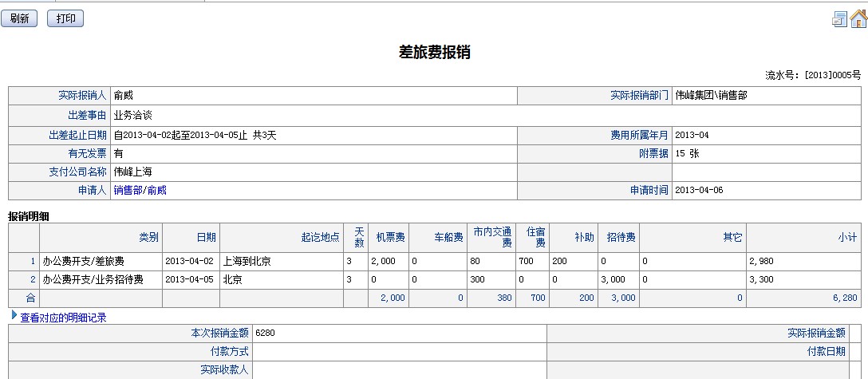Expand the blue triangle before 查看对应的明细记录
The image size is (868, 379).
pyautogui.click(x=14, y=315)
